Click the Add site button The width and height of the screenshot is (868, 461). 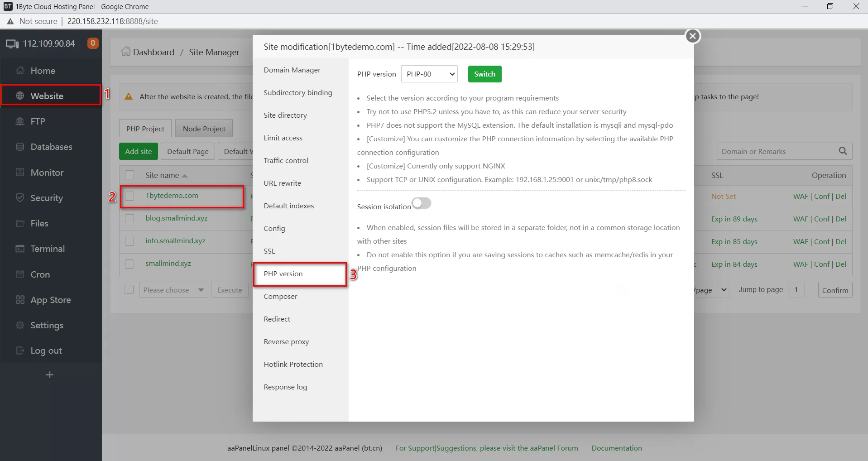point(139,151)
